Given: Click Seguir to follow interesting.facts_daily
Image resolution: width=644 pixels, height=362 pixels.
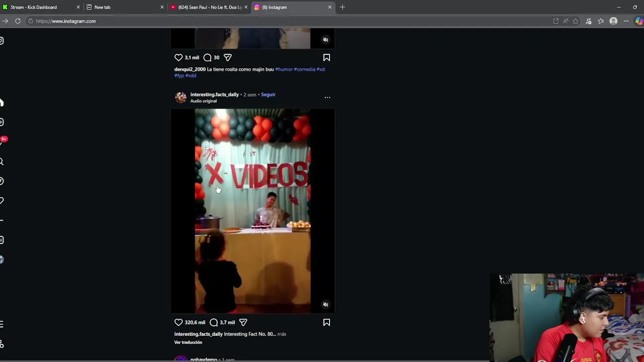Looking at the screenshot, I should [268, 95].
